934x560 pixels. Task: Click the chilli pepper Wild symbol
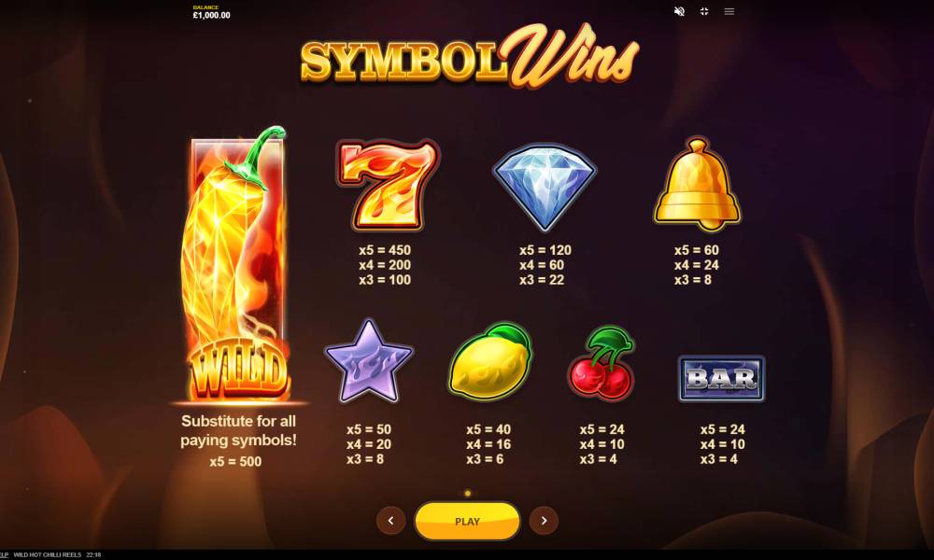point(237,265)
